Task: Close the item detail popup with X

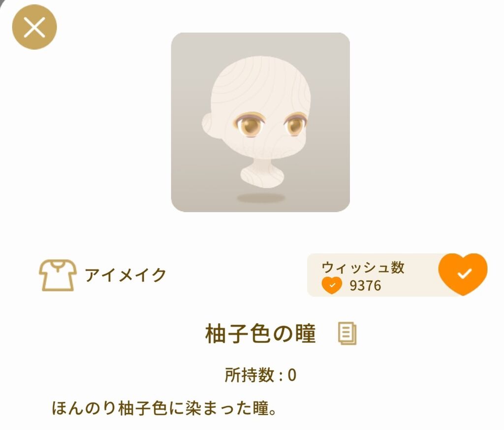Action: click(34, 28)
